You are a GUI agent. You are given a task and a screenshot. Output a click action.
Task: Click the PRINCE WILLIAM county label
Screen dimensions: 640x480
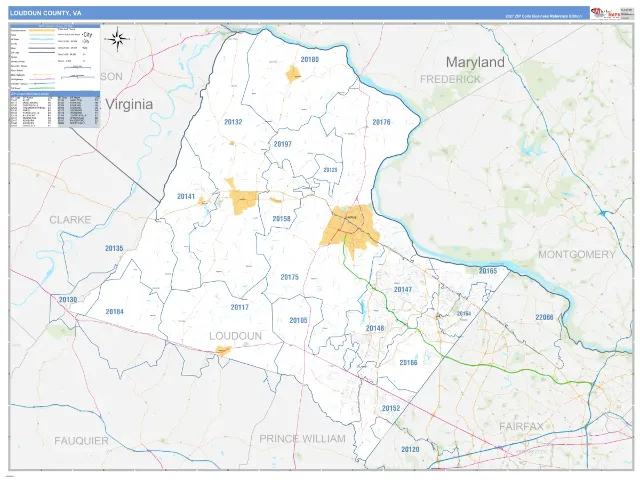tap(302, 439)
